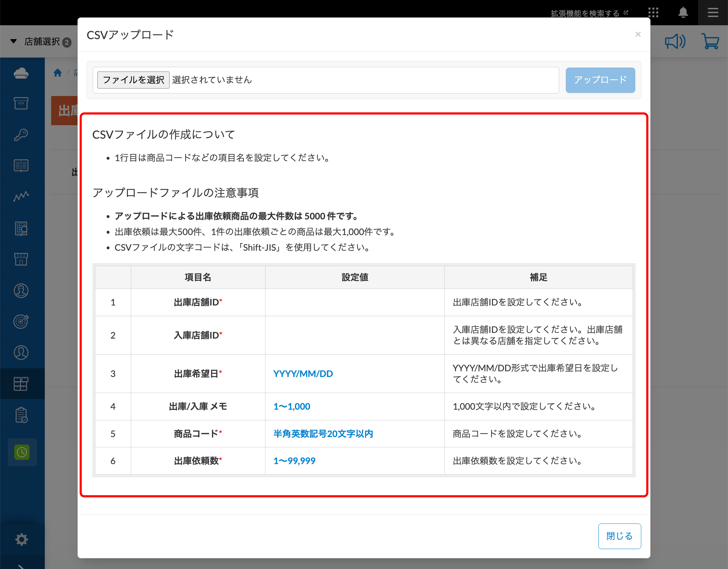
Task: Click the lower user circle sidebar icon
Action: (x=21, y=352)
